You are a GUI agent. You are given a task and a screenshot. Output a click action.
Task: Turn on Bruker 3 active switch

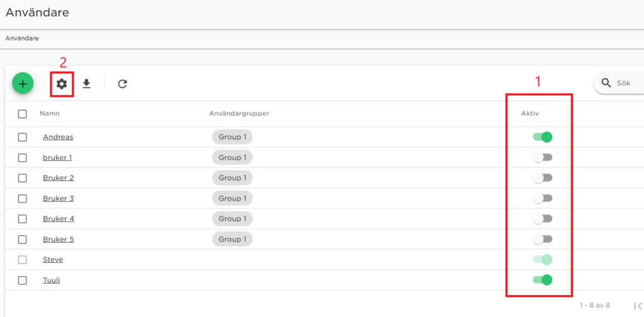542,198
